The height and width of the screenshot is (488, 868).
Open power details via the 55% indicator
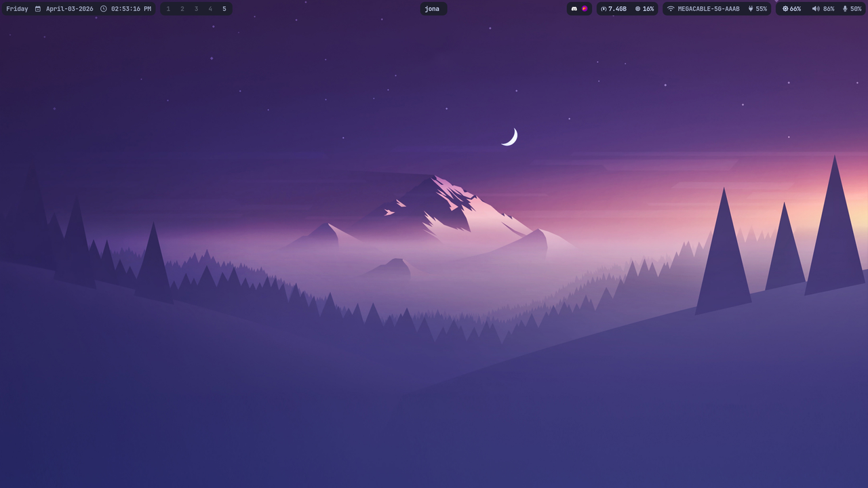(761, 9)
